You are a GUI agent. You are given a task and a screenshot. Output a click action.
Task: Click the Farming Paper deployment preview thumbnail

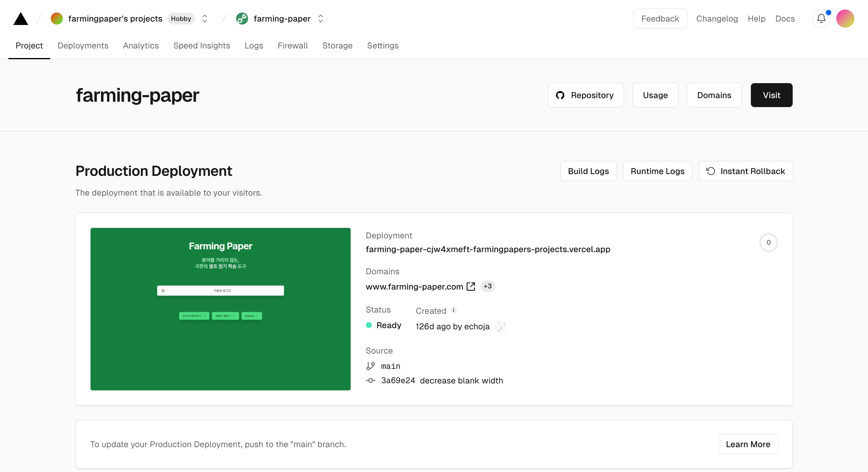tap(220, 309)
